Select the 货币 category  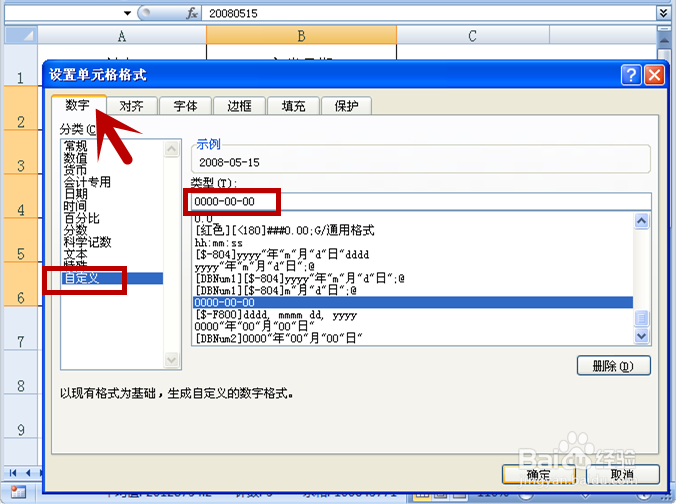tap(75, 170)
